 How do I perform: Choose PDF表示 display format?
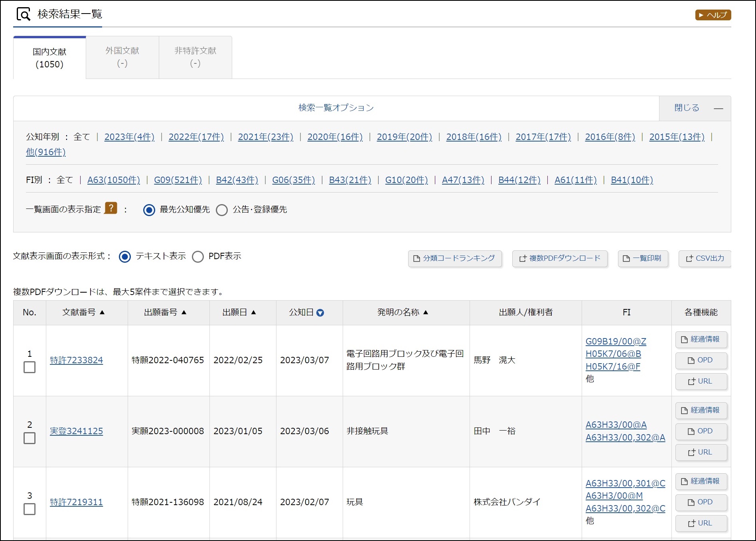point(198,256)
